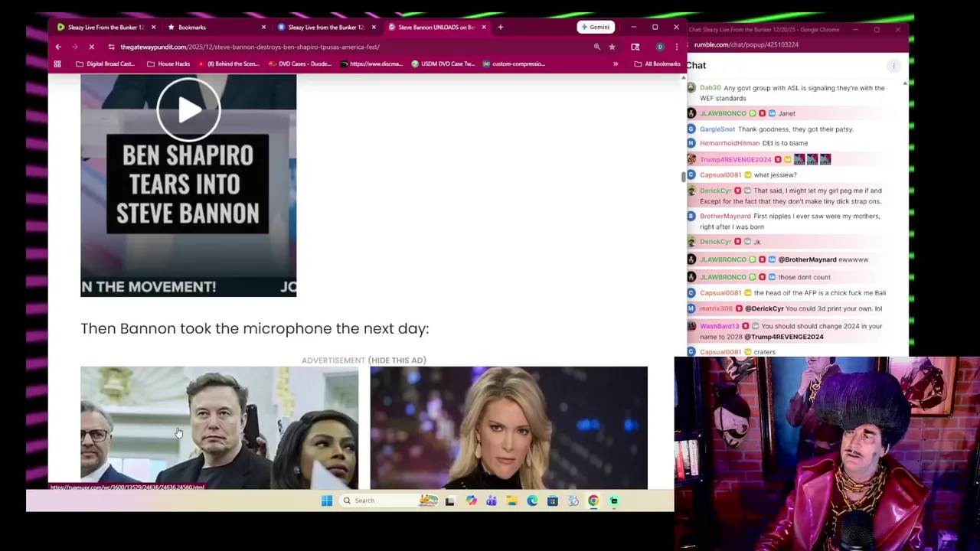Open USDM DVD Case bookmark
The height and width of the screenshot is (551, 980).
(443, 64)
